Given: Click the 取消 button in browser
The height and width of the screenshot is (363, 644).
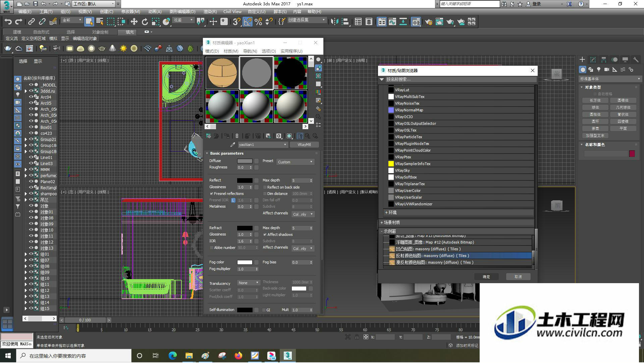Looking at the screenshot, I should (518, 277).
